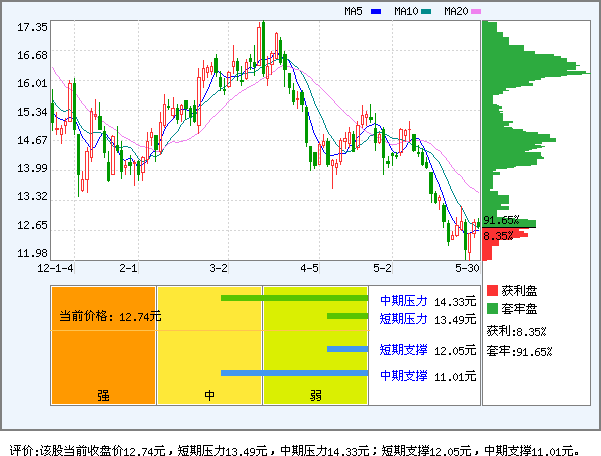The height and width of the screenshot is (456, 601).
Task: Click the 短期压力 link
Action: coord(404,319)
